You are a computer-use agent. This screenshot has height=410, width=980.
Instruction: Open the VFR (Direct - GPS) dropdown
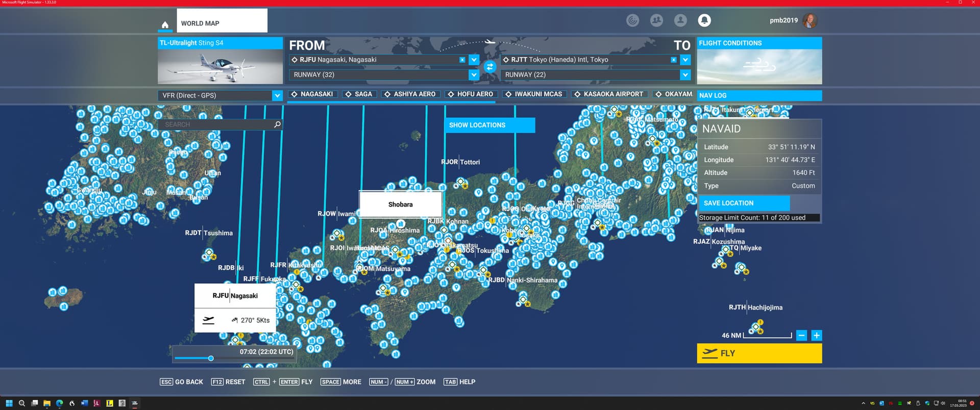277,95
